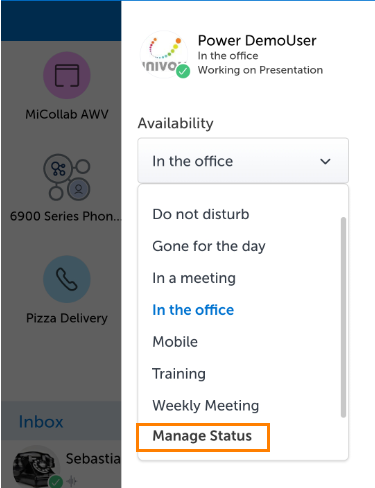
Task: Click the voicemail waveform icon beside Sebastian
Action: coord(72,481)
